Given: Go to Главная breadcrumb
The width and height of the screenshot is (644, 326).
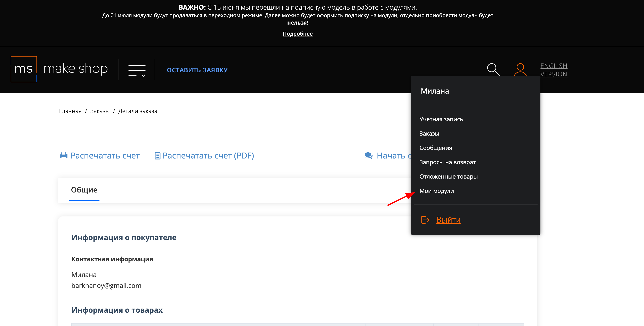Looking at the screenshot, I should (70, 111).
